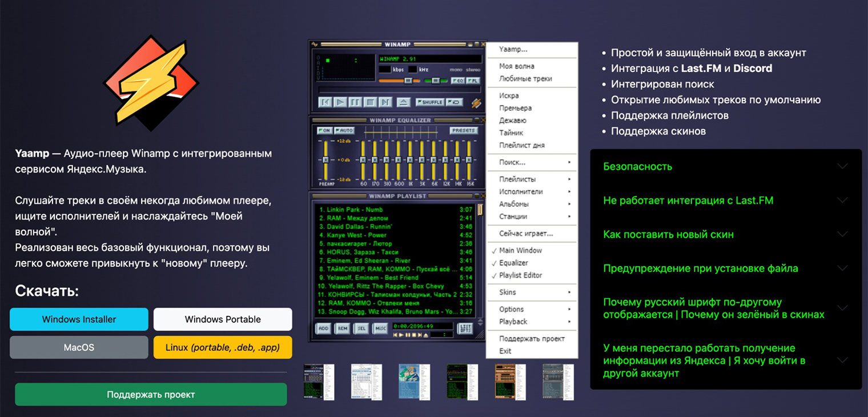Expand Как поставить новый скин
Image resolution: width=868 pixels, height=417 pixels.
726,234
